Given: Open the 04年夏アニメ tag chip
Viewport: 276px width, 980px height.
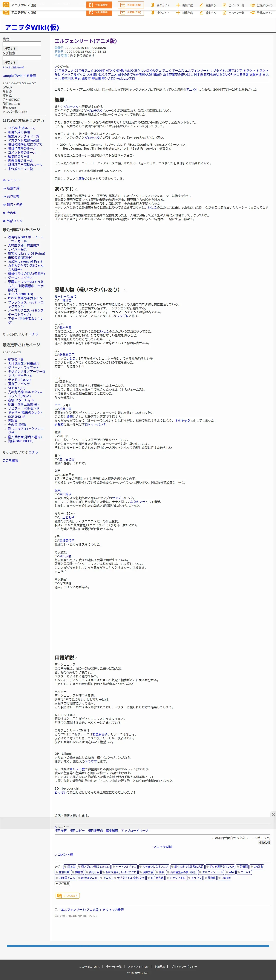Looking at the screenshot, I should 65,878.
